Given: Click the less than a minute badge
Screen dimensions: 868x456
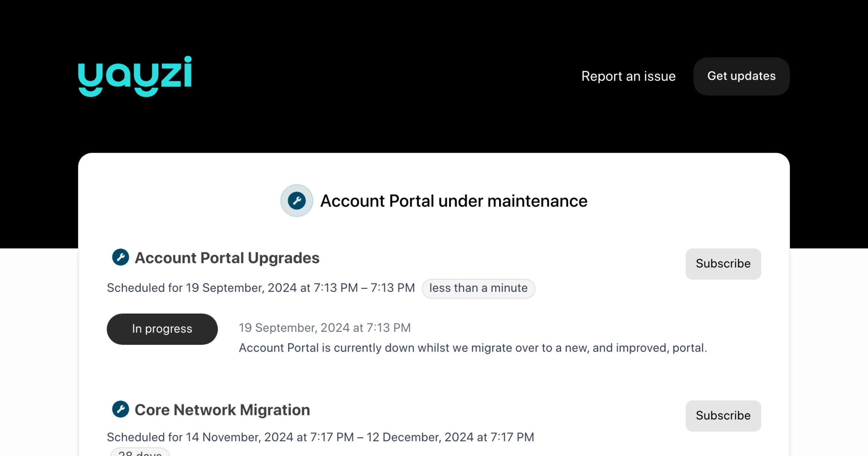Looking at the screenshot, I should click(x=478, y=288).
